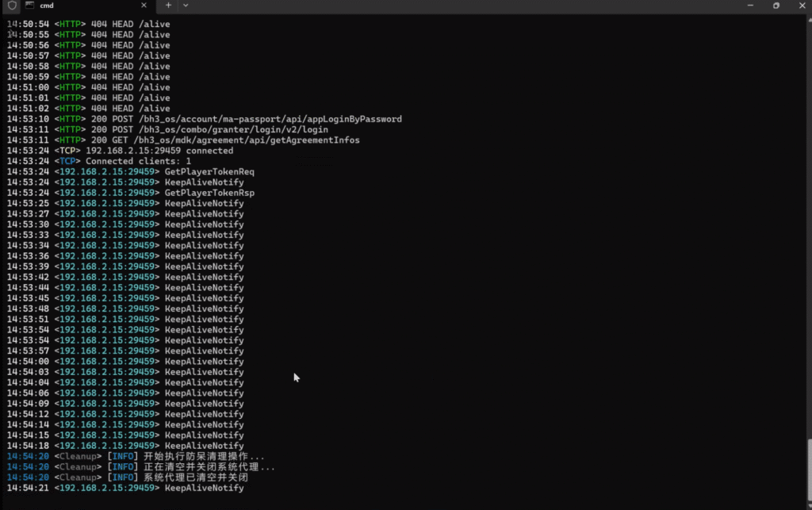Click the GetPlayerTokenRsp log text
The width and height of the screenshot is (812, 510).
(x=209, y=193)
